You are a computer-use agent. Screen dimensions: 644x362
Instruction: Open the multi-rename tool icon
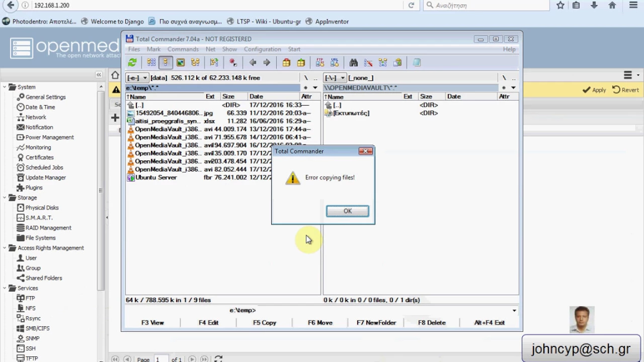click(368, 63)
